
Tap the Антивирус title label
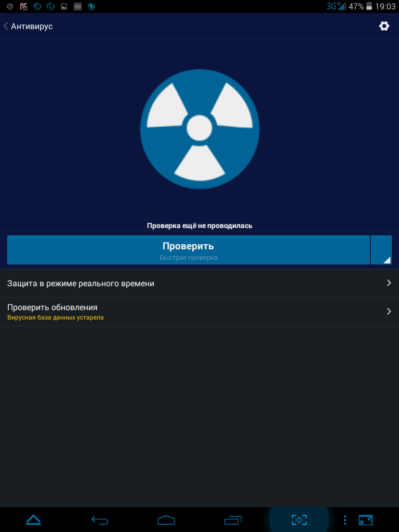[32, 26]
